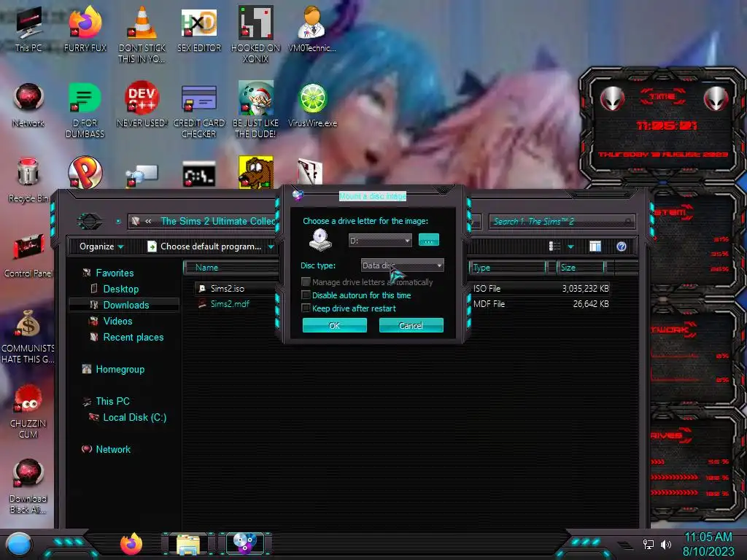This screenshot has height=560, width=747.
Task: Switch to the disc mounting app in the taskbar
Action: pyautogui.click(x=244, y=543)
